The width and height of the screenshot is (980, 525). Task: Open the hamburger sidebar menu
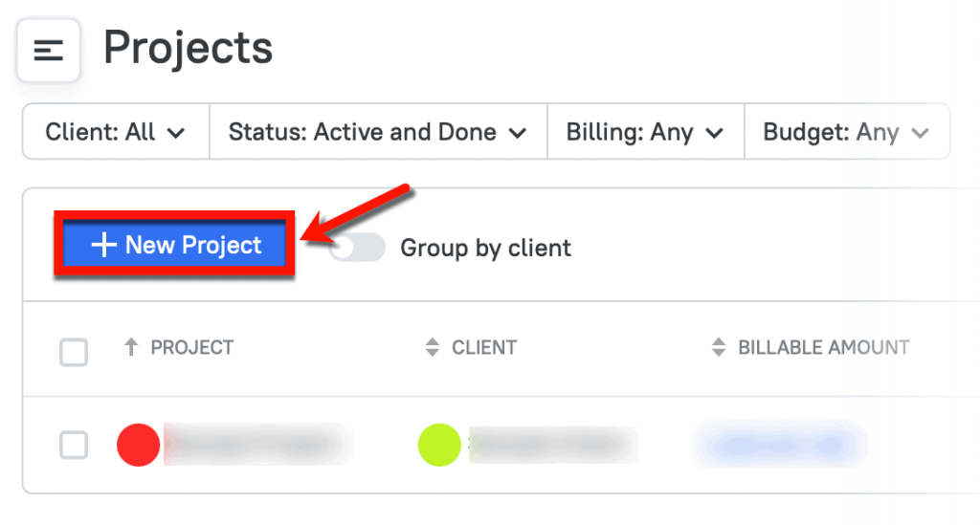pos(48,51)
